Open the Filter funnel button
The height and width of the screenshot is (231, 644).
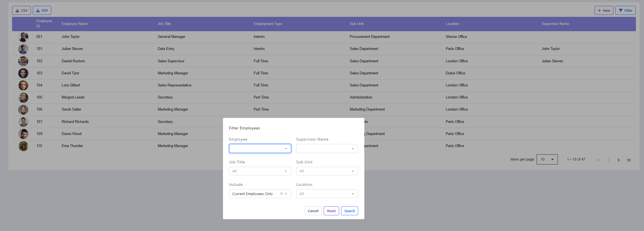tap(625, 10)
